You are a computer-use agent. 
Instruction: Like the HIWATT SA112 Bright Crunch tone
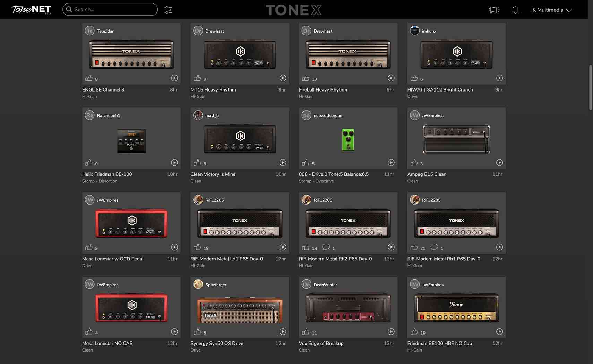414,78
